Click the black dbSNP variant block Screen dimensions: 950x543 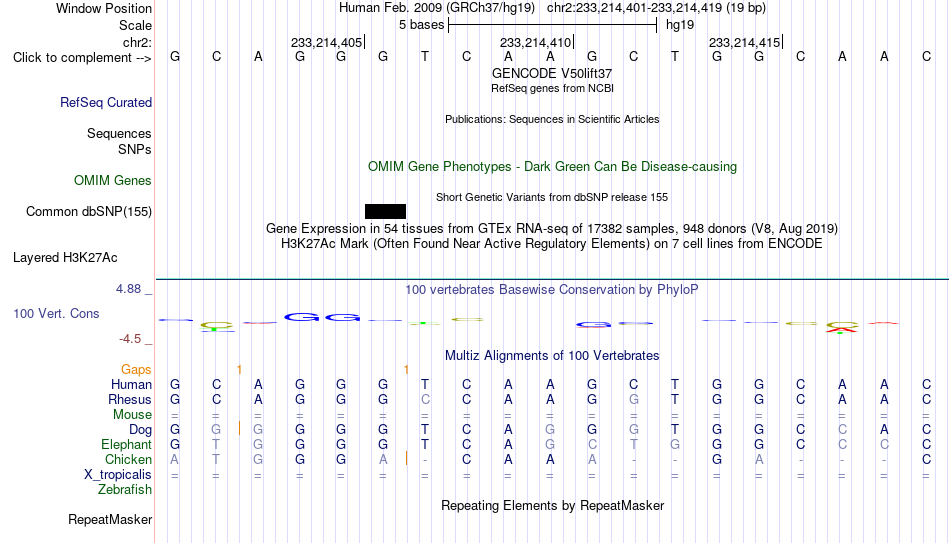385,212
